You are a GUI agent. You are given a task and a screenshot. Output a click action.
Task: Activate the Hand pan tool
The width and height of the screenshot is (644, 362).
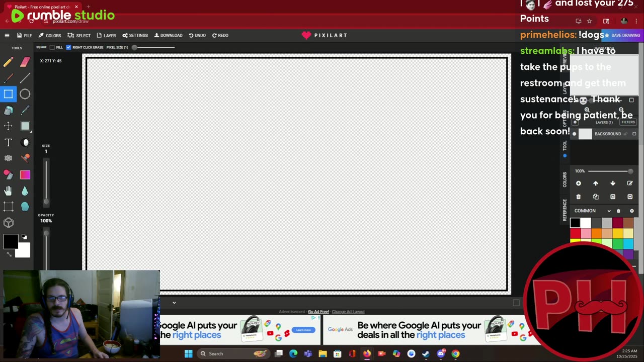[8, 191]
